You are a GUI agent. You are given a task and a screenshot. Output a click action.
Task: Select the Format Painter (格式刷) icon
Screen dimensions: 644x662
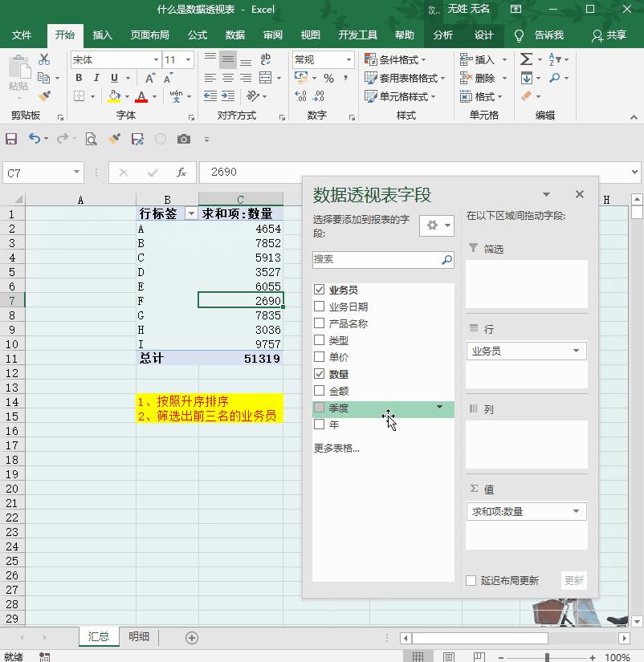pyautogui.click(x=44, y=96)
